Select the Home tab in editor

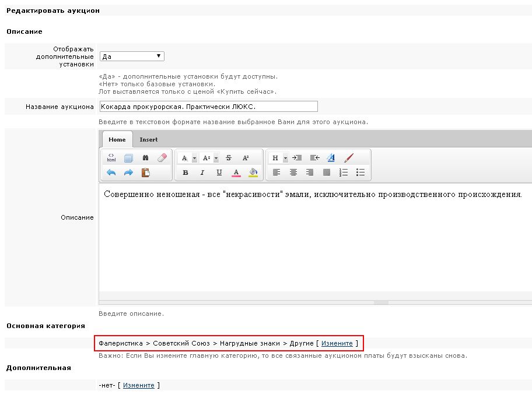coord(117,140)
